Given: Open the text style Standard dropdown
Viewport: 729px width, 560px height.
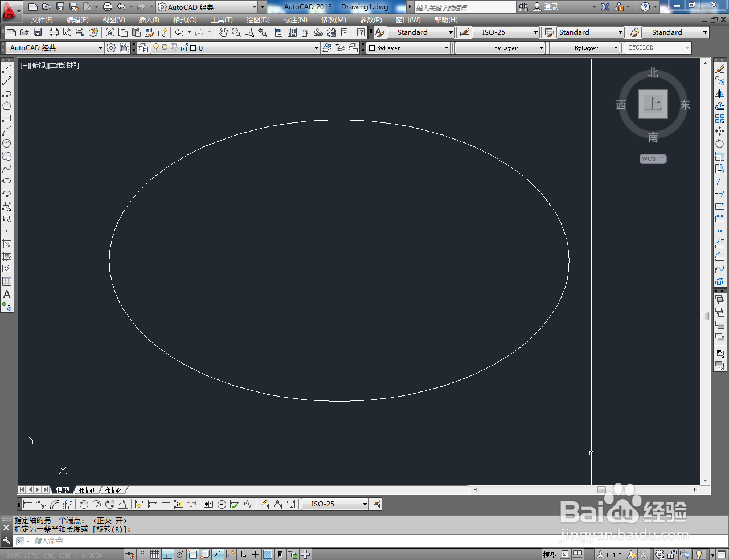Looking at the screenshot, I should point(421,32).
